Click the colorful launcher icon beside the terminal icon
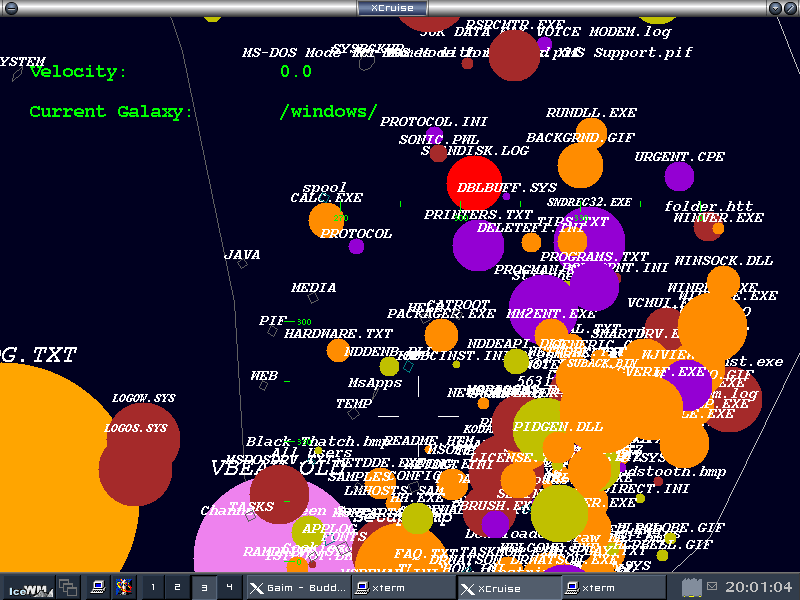The width and height of the screenshot is (800, 600). 123,587
